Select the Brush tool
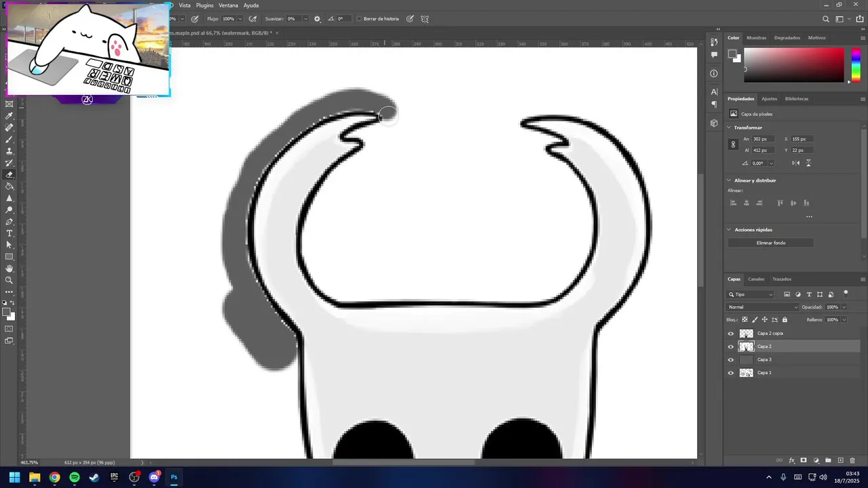Image resolution: width=868 pixels, height=488 pixels. pos(9,140)
